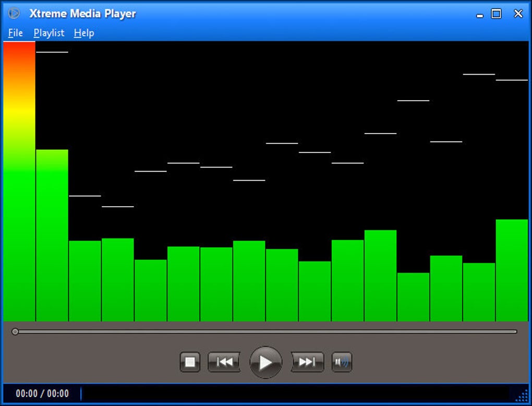Minimize the media player window
The image size is (532, 406).
480,14
